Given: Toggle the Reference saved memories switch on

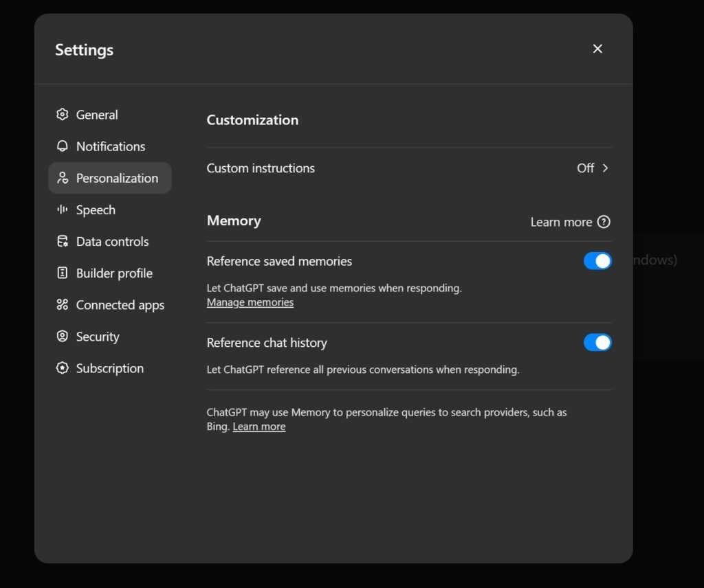Looking at the screenshot, I should pos(597,261).
